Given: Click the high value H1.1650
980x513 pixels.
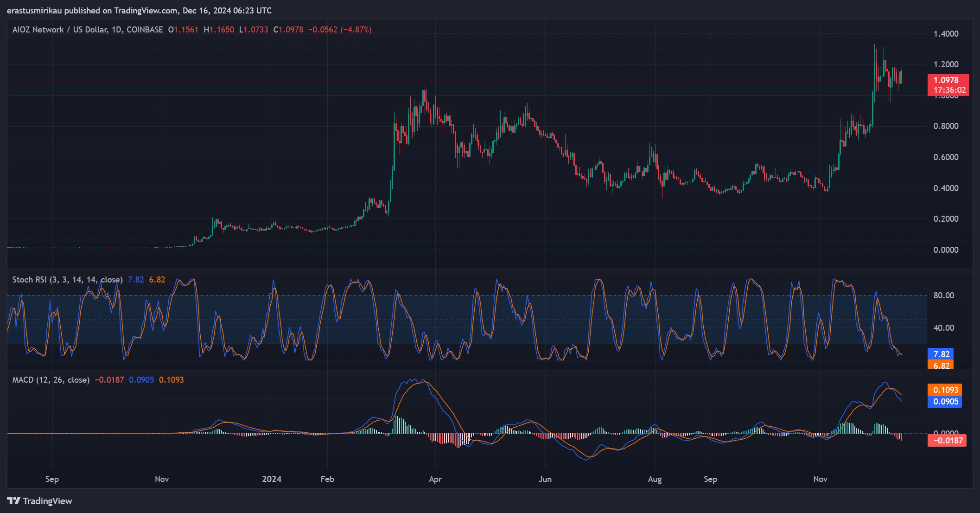Looking at the screenshot, I should click(219, 30).
